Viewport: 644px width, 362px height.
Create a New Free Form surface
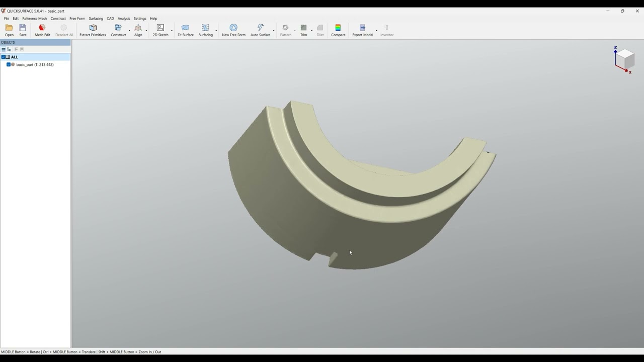click(x=233, y=30)
